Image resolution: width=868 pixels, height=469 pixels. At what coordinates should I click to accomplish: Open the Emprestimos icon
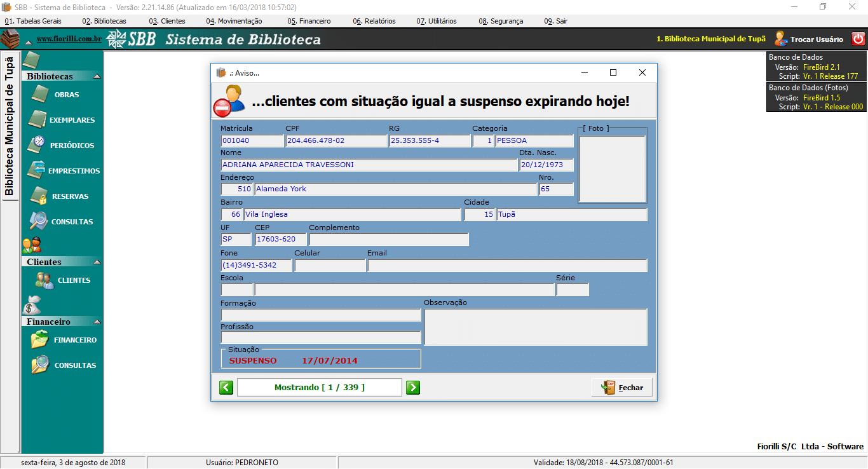(x=37, y=170)
